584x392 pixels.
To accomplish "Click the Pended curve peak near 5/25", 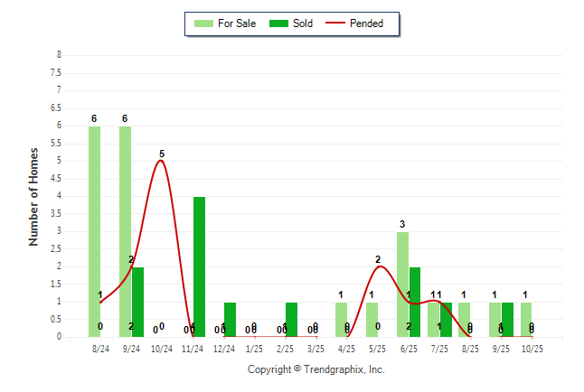I will (379, 266).
